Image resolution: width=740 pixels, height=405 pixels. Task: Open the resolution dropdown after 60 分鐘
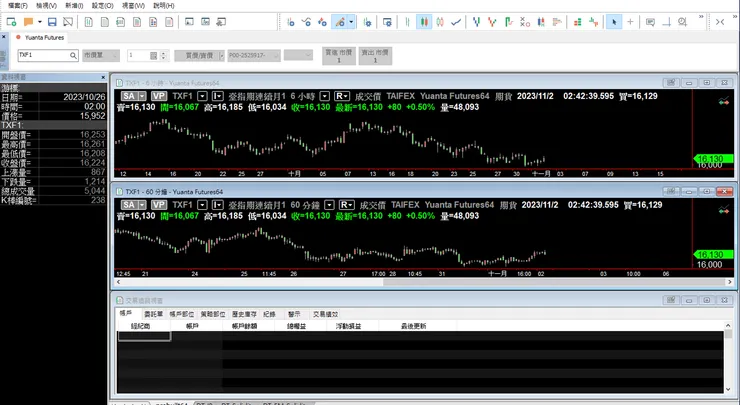click(329, 205)
